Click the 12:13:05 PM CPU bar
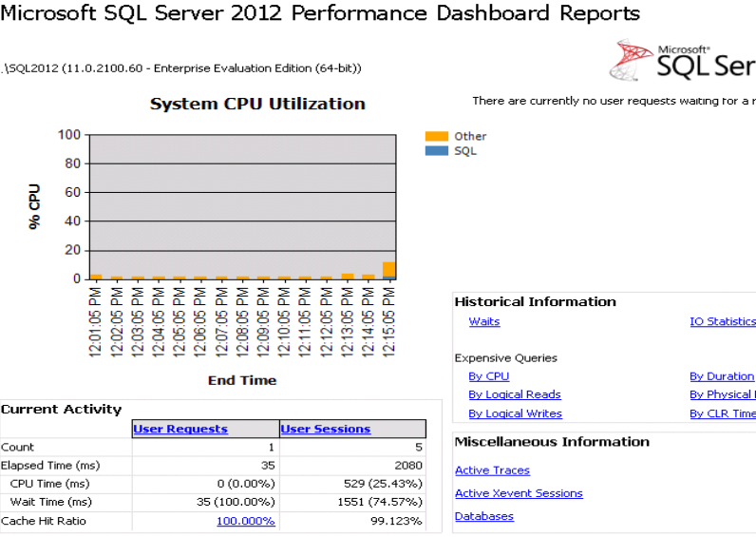Viewport: 756px width, 537px height. (348, 277)
